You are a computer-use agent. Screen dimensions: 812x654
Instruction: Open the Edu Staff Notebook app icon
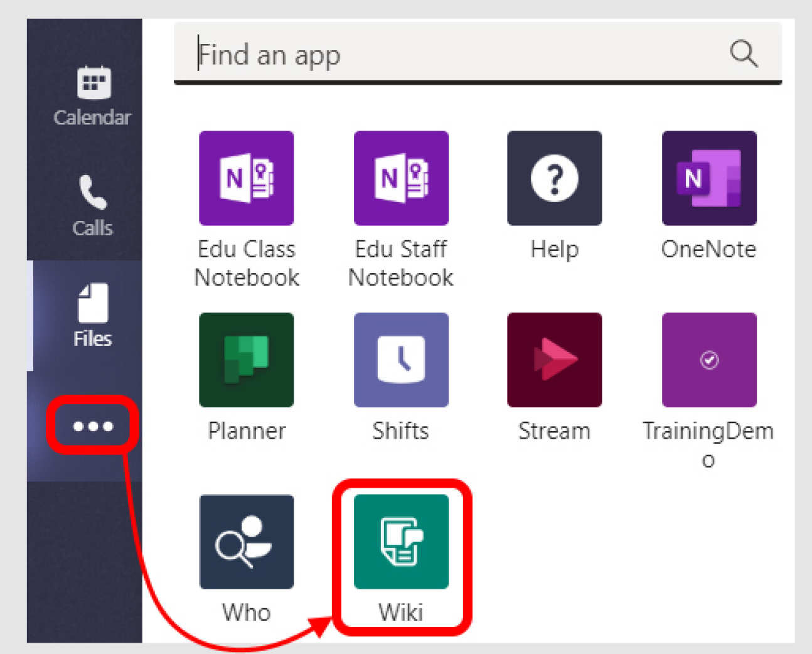point(401,178)
